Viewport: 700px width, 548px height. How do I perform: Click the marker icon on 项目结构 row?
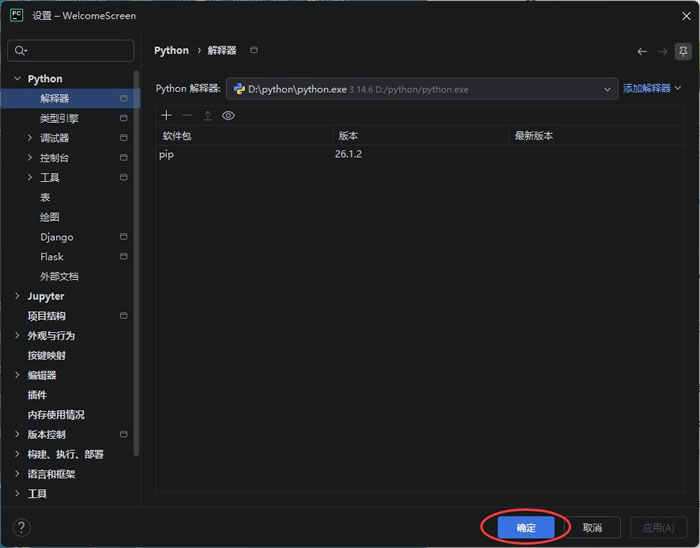click(x=124, y=316)
